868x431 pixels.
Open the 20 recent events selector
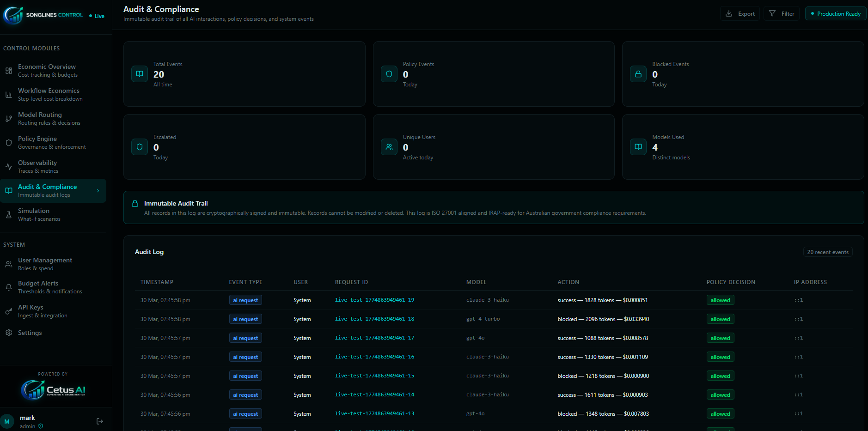pyautogui.click(x=828, y=252)
